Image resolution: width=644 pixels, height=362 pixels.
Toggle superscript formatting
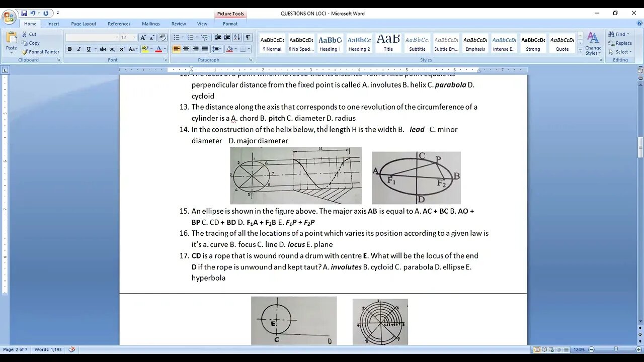coord(122,49)
